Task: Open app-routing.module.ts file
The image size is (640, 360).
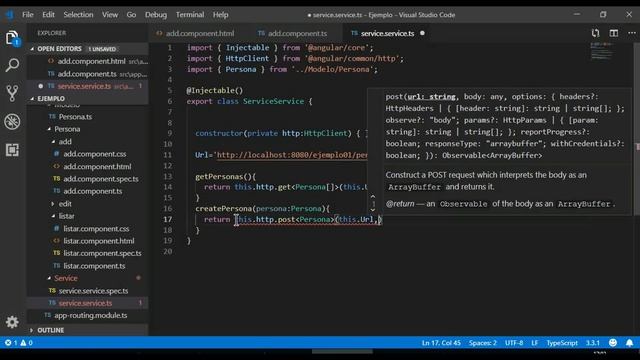Action: pyautogui.click(x=90, y=315)
